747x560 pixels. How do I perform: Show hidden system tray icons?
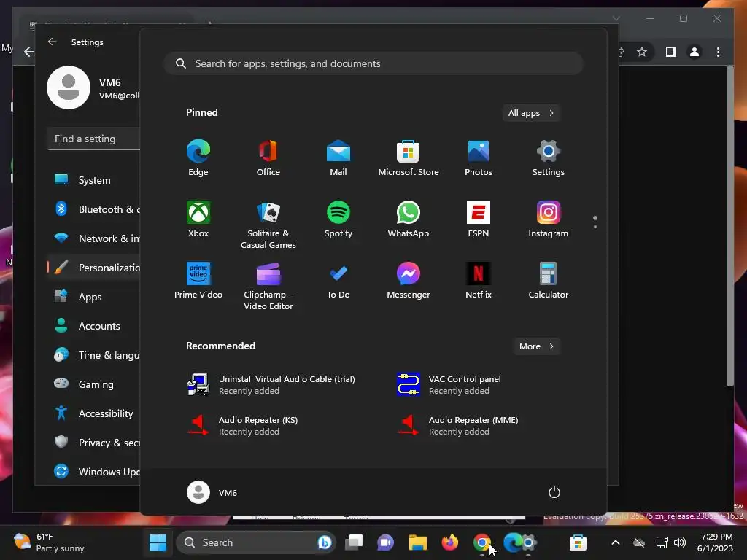[x=616, y=542]
